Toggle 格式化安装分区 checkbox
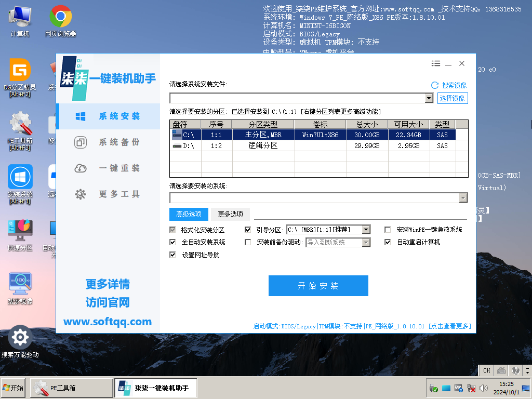 [x=172, y=230]
